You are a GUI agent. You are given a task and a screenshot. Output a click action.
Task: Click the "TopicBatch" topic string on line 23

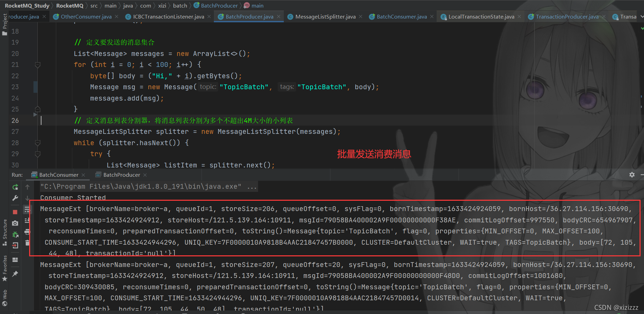click(244, 87)
